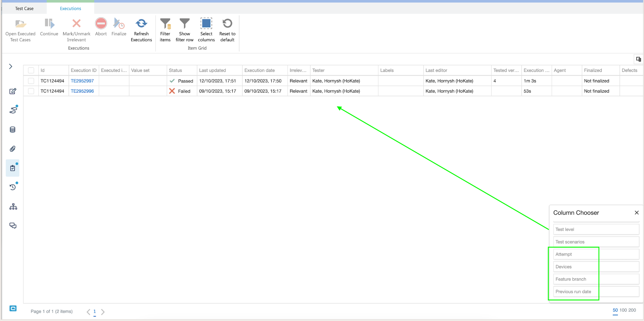Open the Select columns chooser

[206, 24]
